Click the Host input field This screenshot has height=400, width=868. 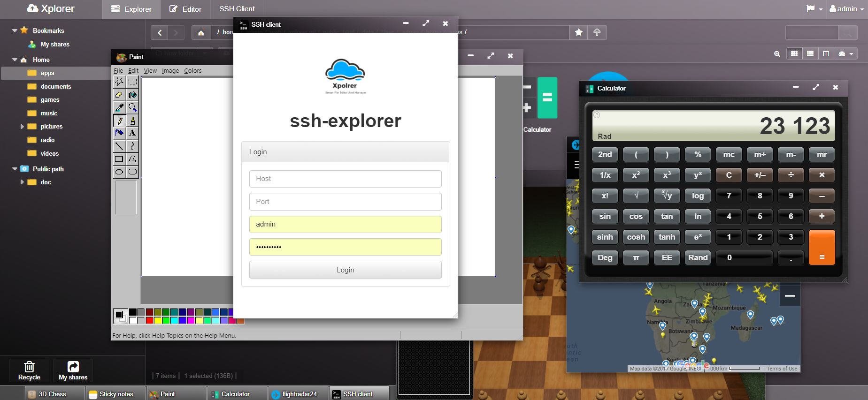point(345,179)
